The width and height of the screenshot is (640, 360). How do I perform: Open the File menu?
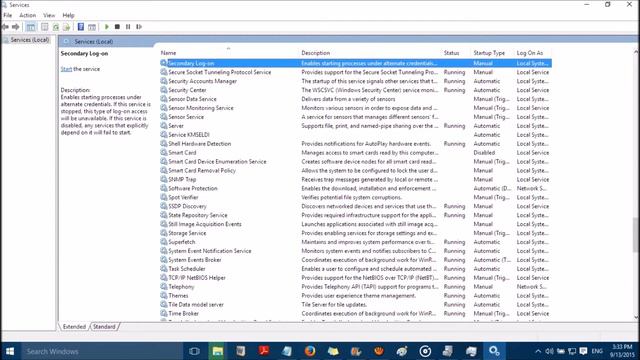[x=8, y=15]
